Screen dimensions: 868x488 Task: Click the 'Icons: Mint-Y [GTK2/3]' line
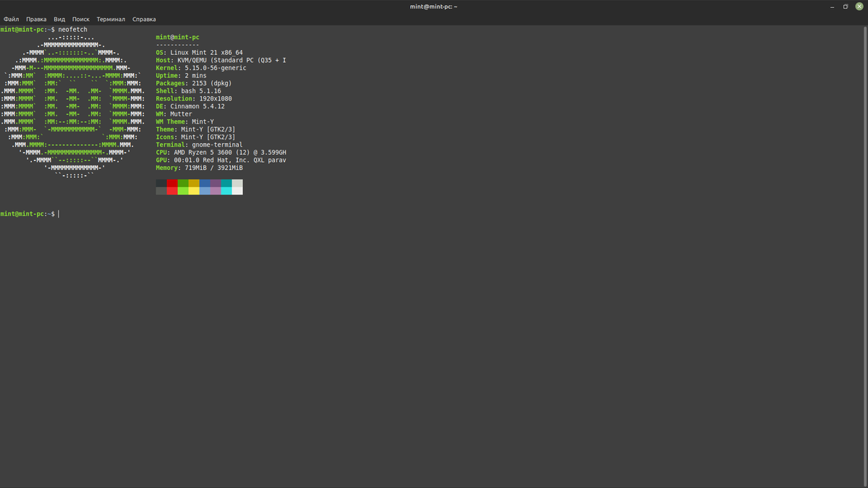195,137
